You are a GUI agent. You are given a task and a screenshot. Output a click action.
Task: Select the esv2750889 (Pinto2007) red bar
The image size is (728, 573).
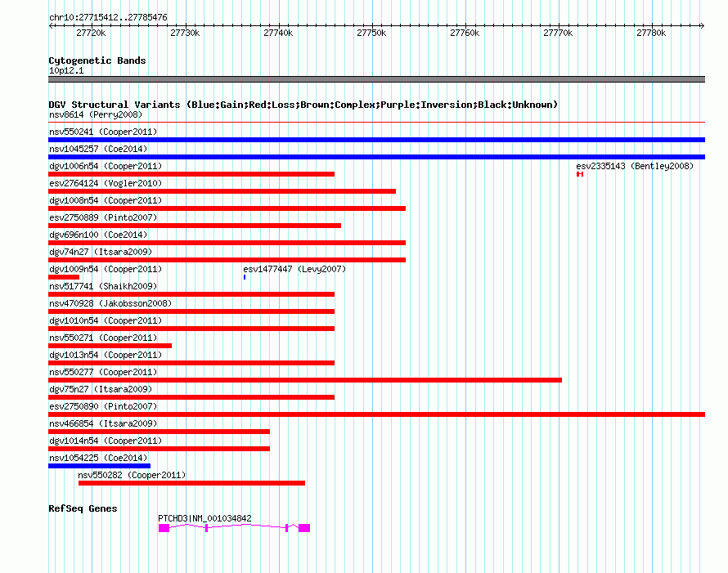(x=195, y=226)
